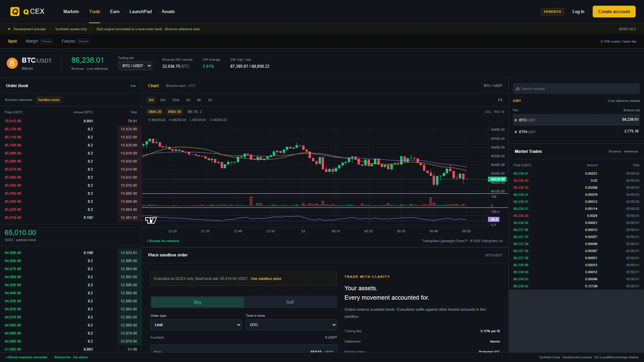The width and height of the screenshot is (644, 362).
Task: Click the Search markets field
Action: pyautogui.click(x=576, y=89)
